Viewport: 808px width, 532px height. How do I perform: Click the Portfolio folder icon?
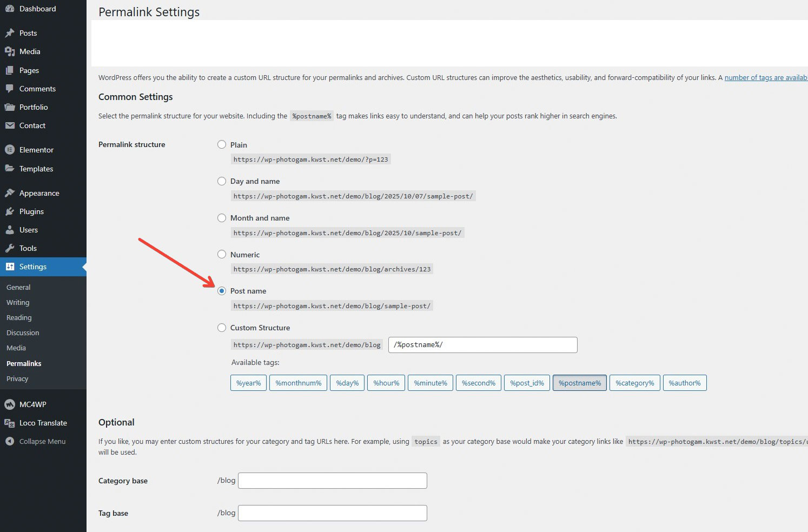tap(10, 107)
